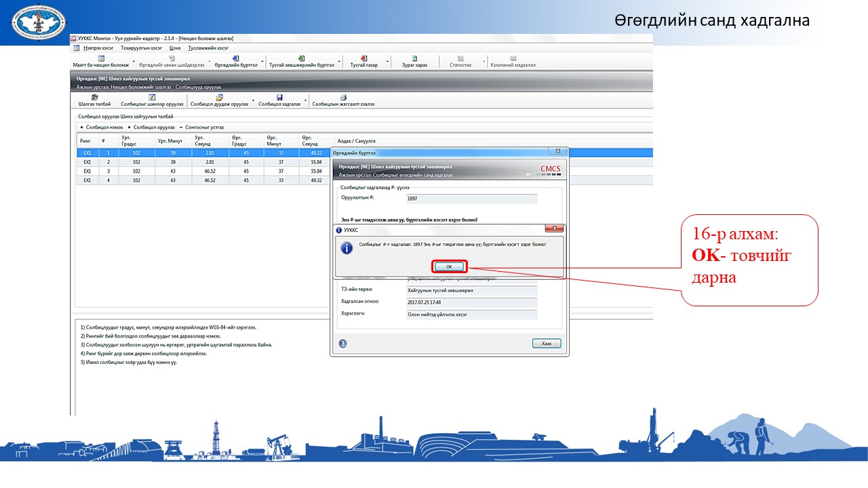Open dropdown arrow next to Маягт ба нөхцөл боломж
The width and height of the screenshot is (868, 488).
[x=134, y=62]
